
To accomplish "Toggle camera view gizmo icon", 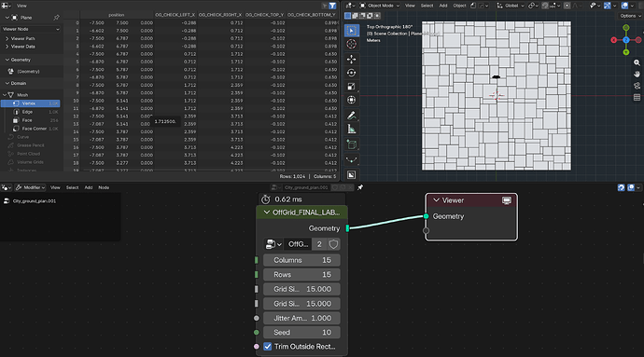I will pyautogui.click(x=637, y=86).
